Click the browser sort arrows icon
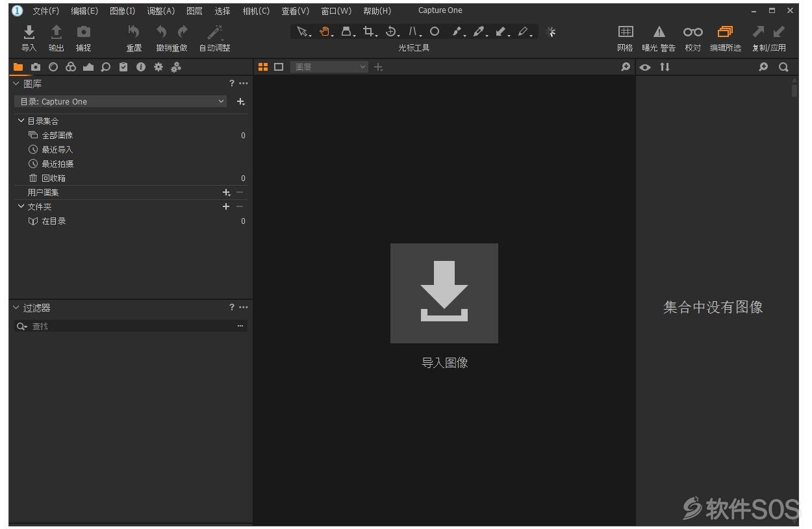812x529 pixels. 665,67
